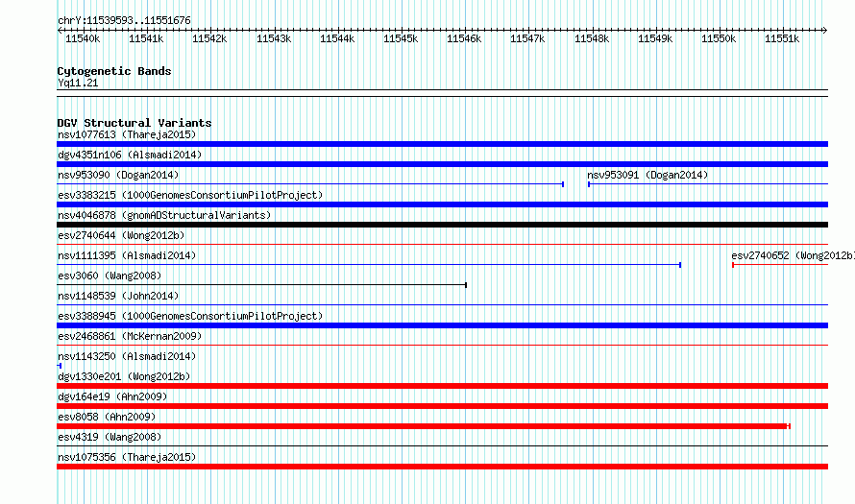Click the nsv1077613 (Thareja2015) variant label
The height and width of the screenshot is (504, 855).
127,134
